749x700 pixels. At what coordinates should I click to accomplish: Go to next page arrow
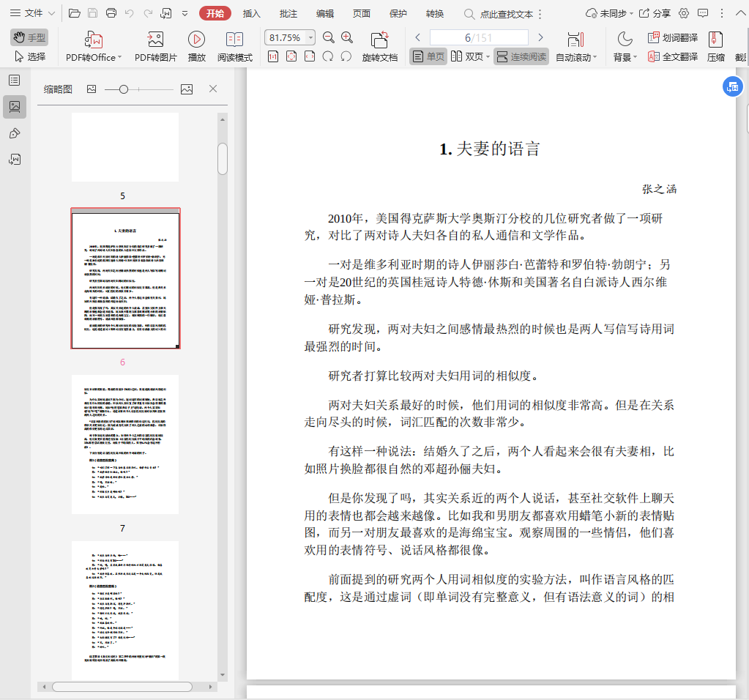click(541, 37)
